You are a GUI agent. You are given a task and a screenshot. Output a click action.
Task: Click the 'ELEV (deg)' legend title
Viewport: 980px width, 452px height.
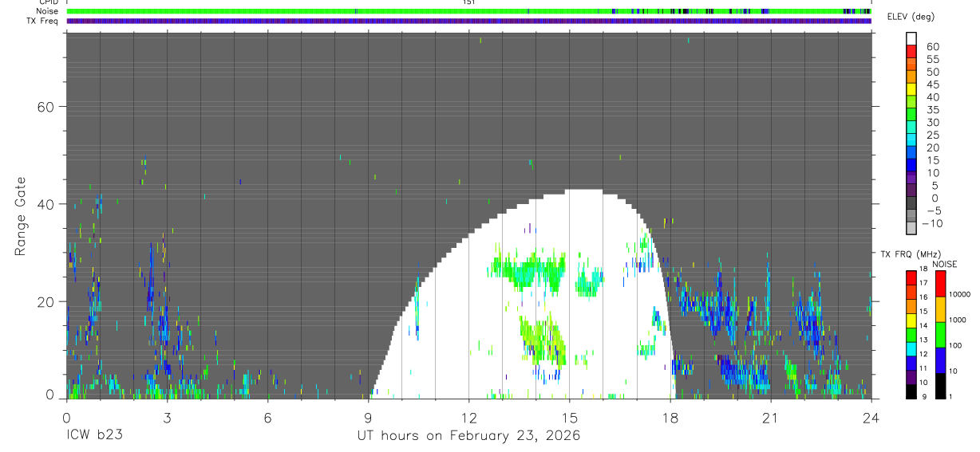(x=911, y=17)
